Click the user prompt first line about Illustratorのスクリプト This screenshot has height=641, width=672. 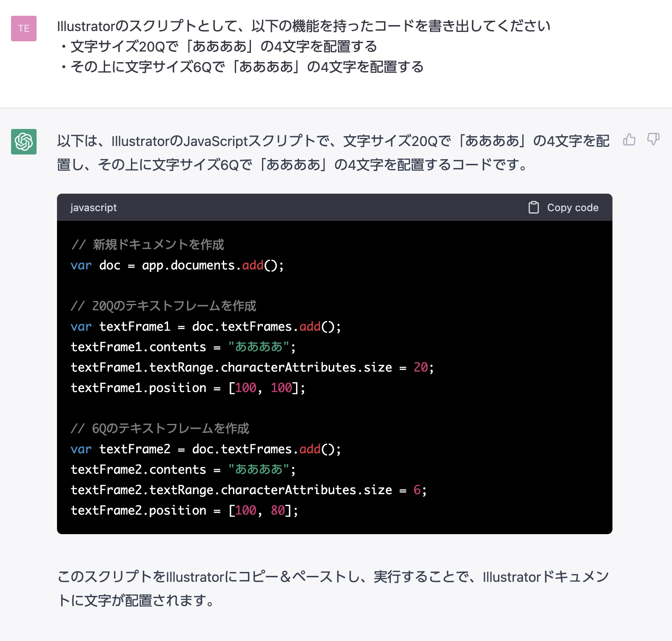(x=304, y=26)
